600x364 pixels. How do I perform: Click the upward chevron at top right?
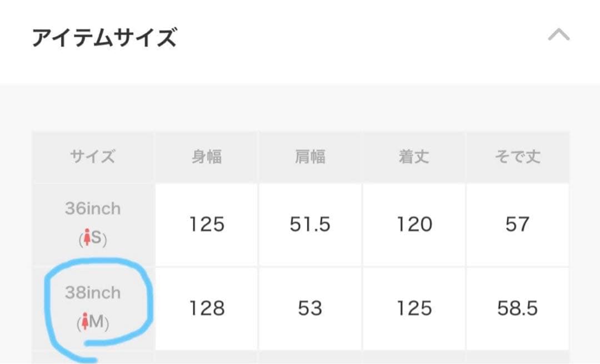coord(560,35)
